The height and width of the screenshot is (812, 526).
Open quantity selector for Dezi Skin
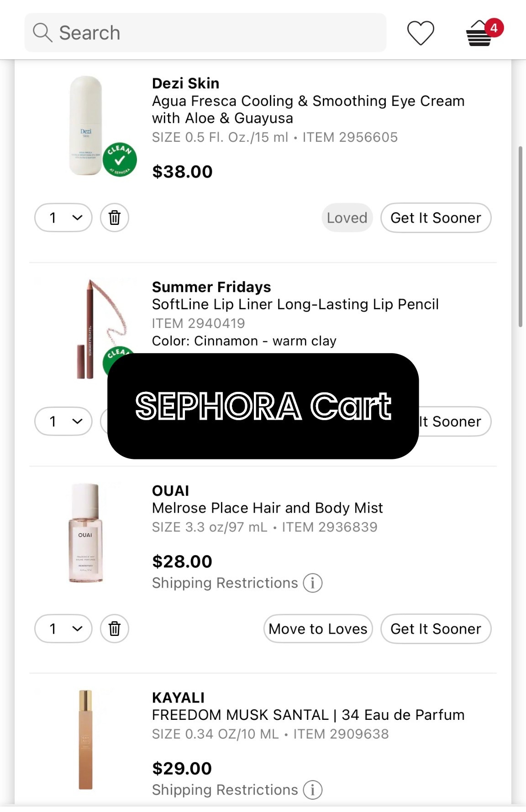[x=63, y=218]
